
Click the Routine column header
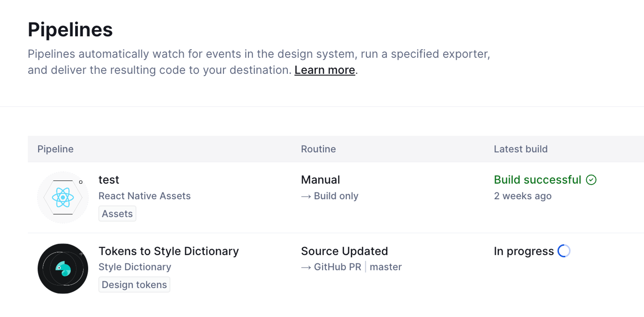coord(318,149)
